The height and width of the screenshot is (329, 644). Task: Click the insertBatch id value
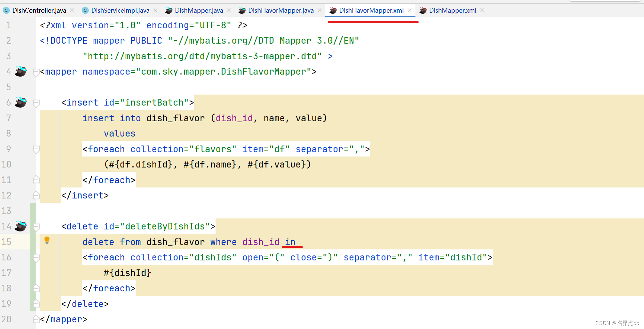154,103
